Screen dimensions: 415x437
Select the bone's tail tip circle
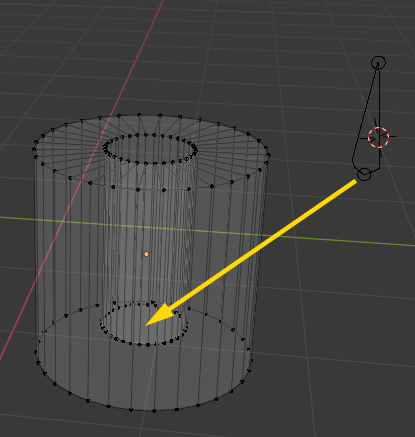tap(378, 63)
